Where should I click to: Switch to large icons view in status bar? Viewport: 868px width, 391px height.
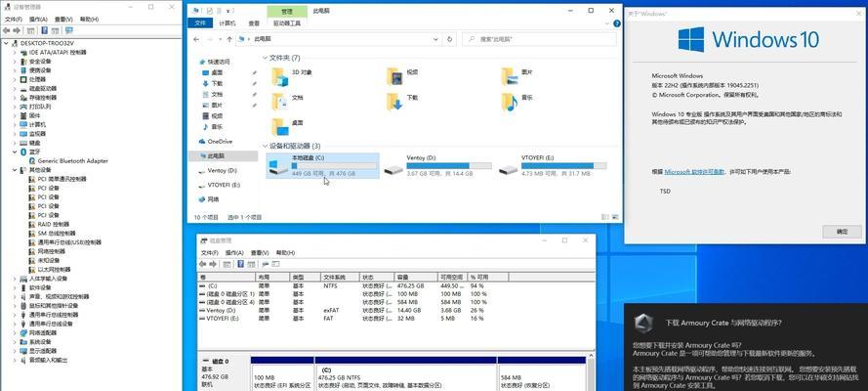(614, 218)
